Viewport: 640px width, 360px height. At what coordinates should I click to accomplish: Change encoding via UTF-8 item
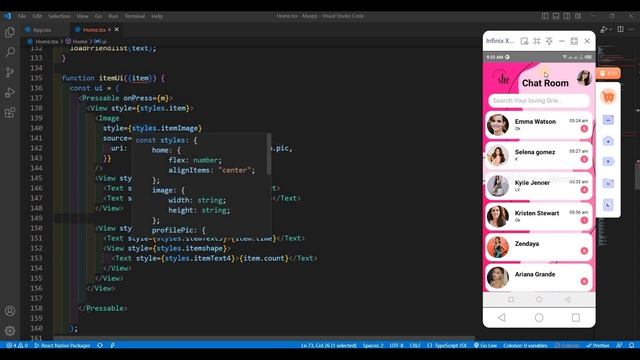tap(396, 345)
